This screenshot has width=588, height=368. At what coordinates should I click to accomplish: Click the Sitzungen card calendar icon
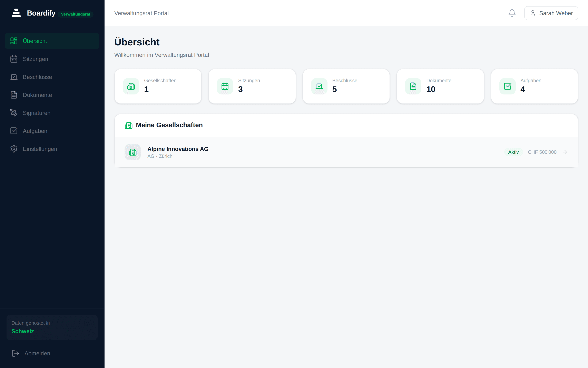click(x=225, y=86)
